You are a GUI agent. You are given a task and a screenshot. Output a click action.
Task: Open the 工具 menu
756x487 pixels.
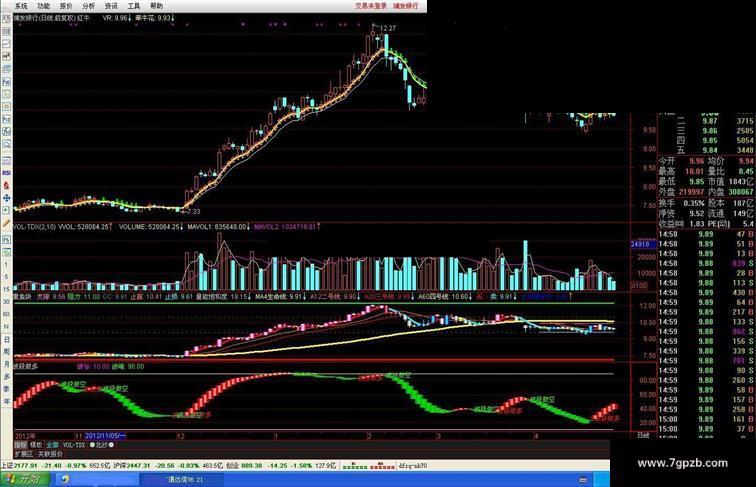click(x=134, y=6)
